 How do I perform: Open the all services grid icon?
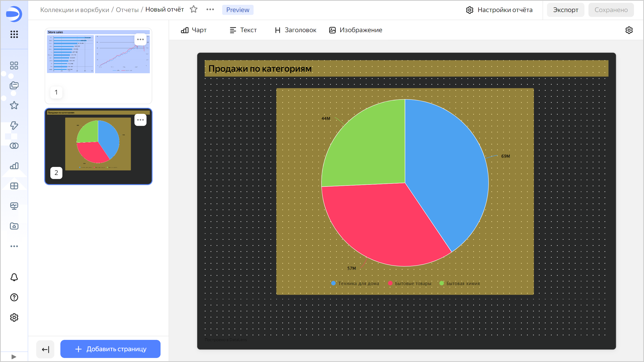pyautogui.click(x=14, y=34)
